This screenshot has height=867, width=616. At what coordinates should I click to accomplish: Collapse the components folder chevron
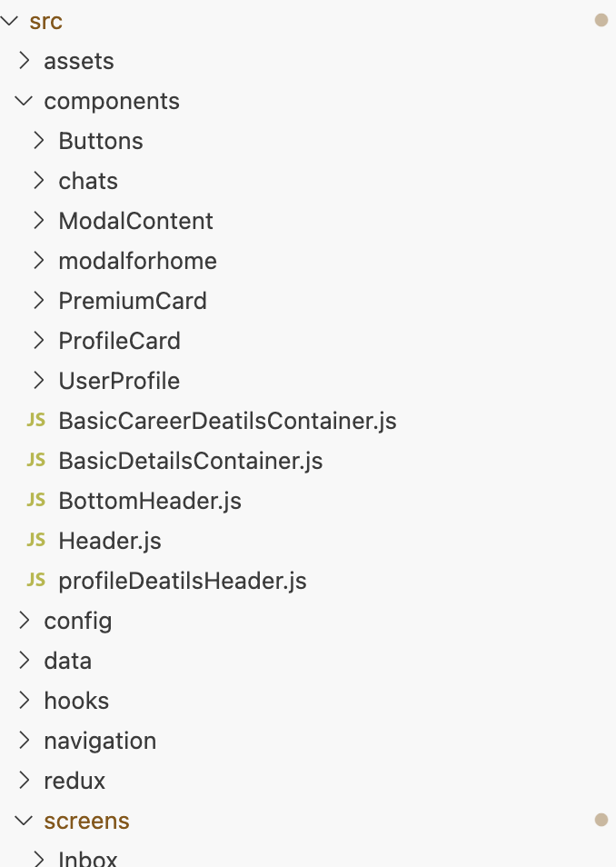tap(24, 101)
